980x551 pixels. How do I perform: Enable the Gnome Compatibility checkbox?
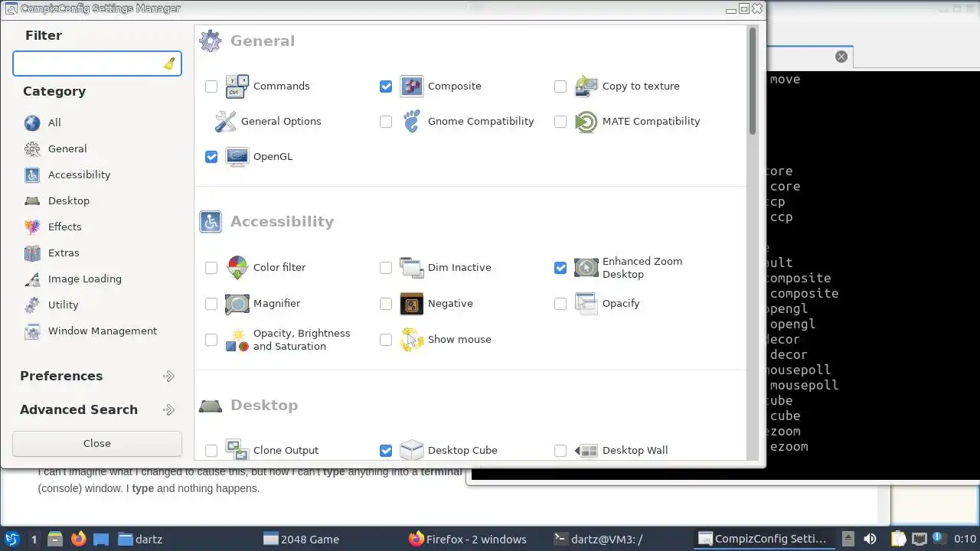tap(386, 122)
